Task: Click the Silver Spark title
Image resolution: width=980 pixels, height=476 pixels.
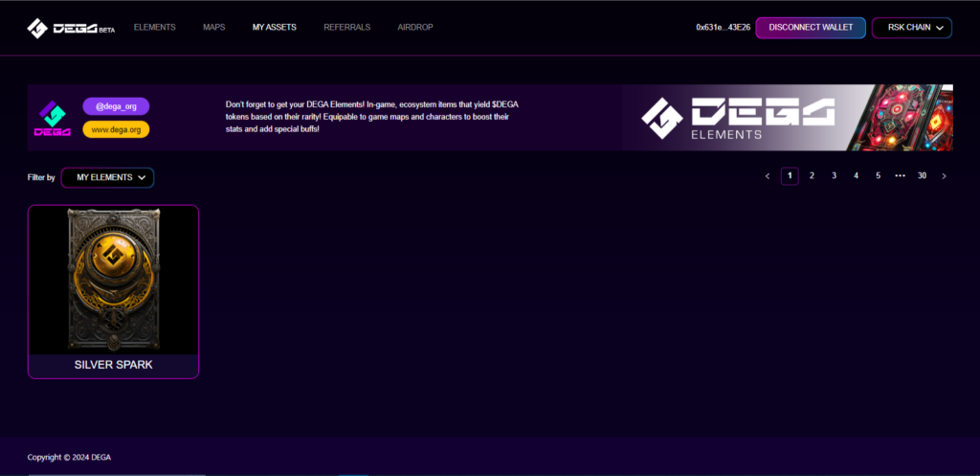Action: pos(113,365)
